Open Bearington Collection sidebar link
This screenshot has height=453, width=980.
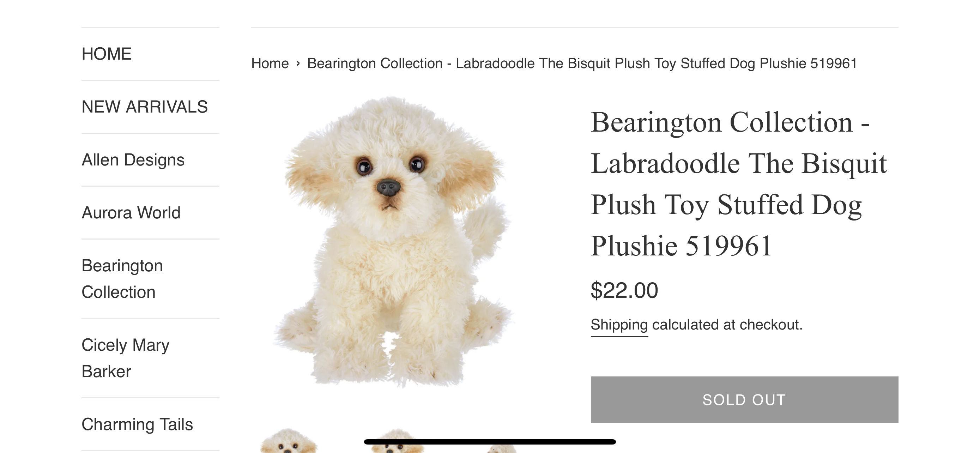coord(122,279)
